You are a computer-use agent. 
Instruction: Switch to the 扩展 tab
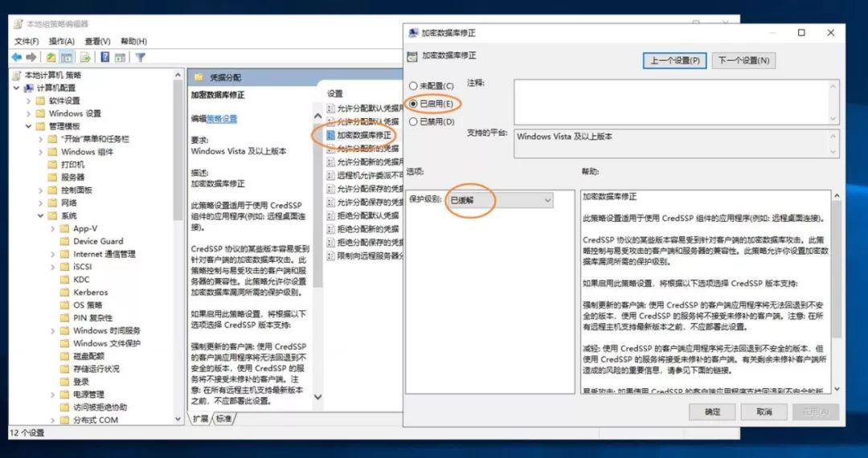200,419
